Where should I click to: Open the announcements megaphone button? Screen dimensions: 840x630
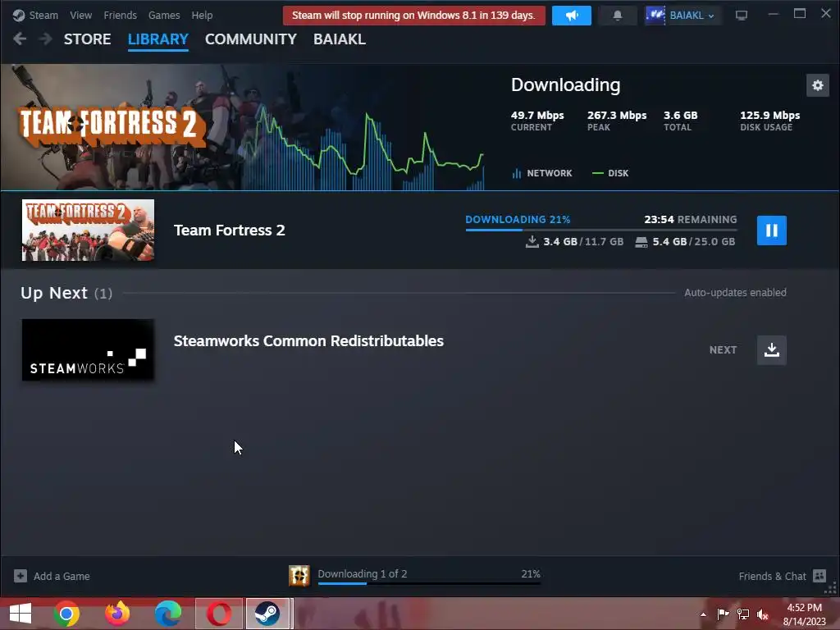click(572, 16)
